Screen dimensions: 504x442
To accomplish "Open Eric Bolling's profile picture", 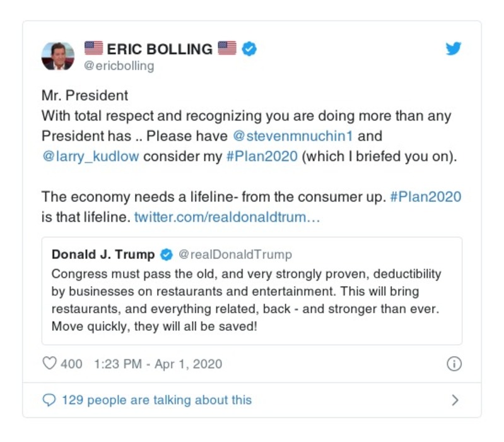I will [58, 56].
